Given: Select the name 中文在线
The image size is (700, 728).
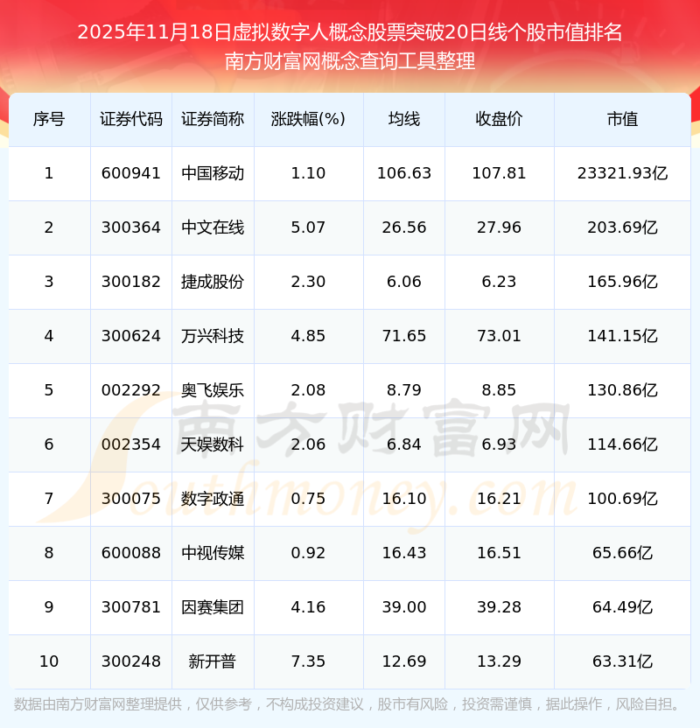Looking at the screenshot, I should (x=213, y=227).
